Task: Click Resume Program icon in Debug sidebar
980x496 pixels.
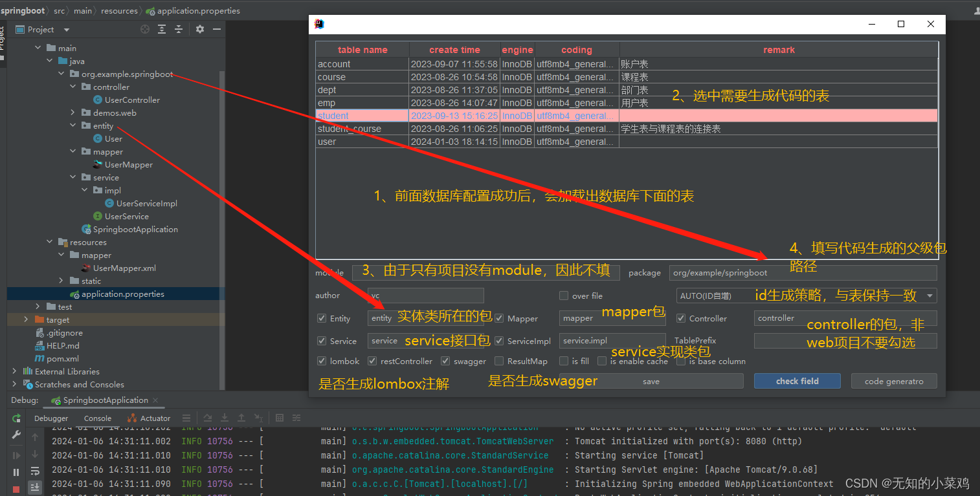Action: tap(16, 455)
